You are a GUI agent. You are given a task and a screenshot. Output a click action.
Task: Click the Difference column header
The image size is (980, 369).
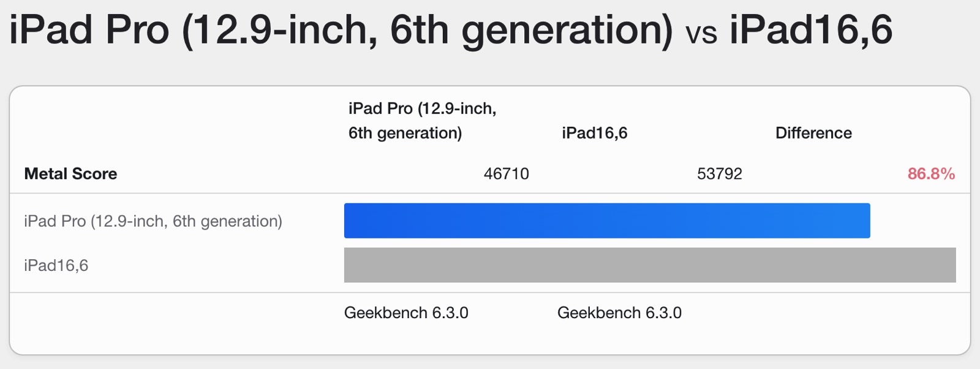click(813, 133)
